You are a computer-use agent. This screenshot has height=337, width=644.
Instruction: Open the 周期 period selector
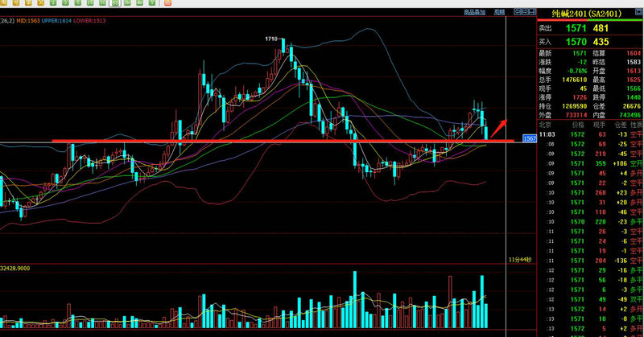tap(499, 13)
